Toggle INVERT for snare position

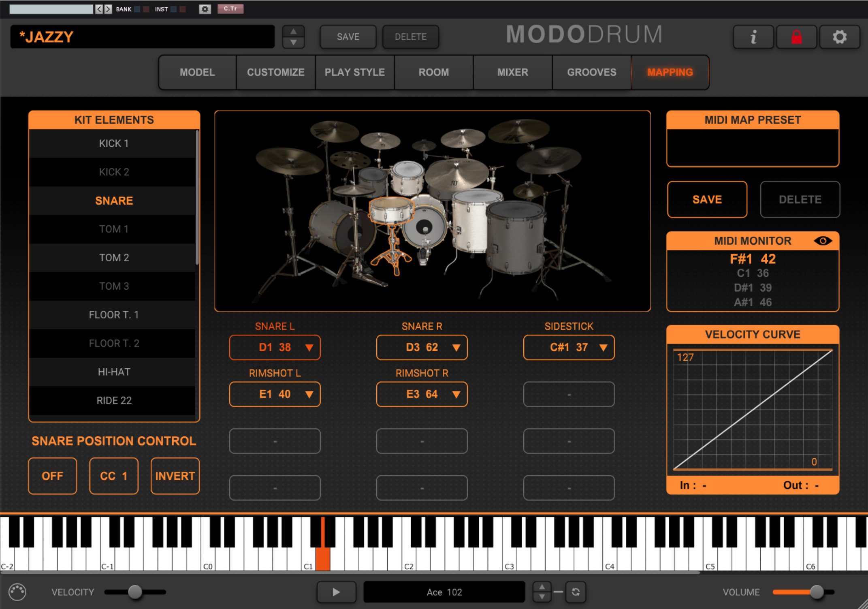[175, 476]
